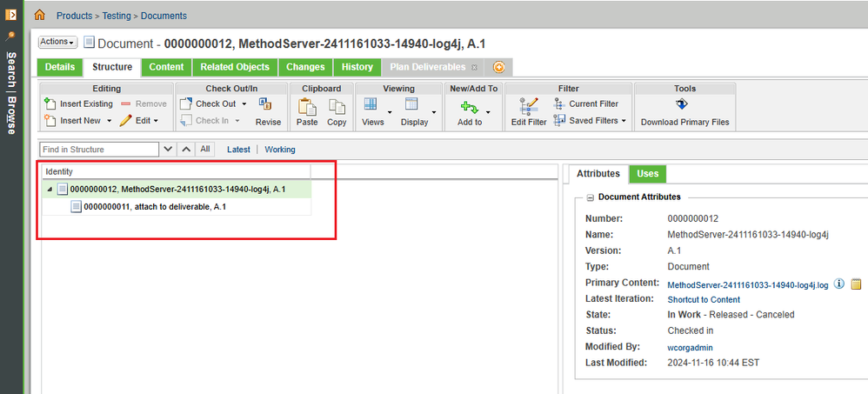Switch to the Related Objects tab
Image resolution: width=868 pixels, height=394 pixels.
tap(234, 67)
